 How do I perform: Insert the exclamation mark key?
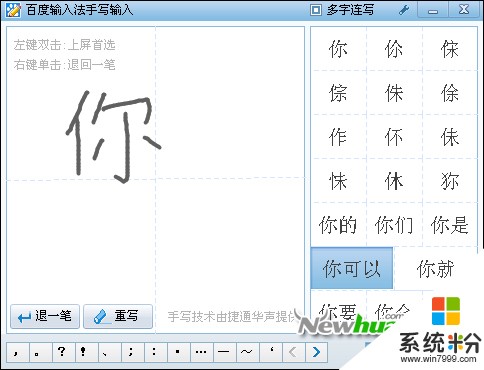pos(86,352)
